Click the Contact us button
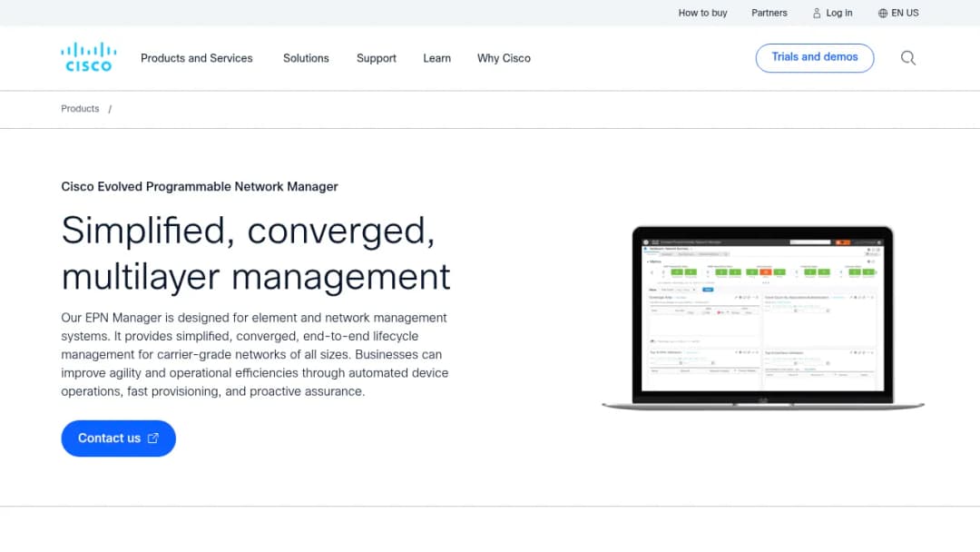 [118, 439]
